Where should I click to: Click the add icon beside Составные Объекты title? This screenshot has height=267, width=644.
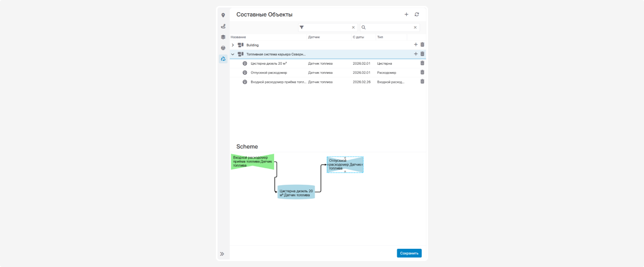406,14
